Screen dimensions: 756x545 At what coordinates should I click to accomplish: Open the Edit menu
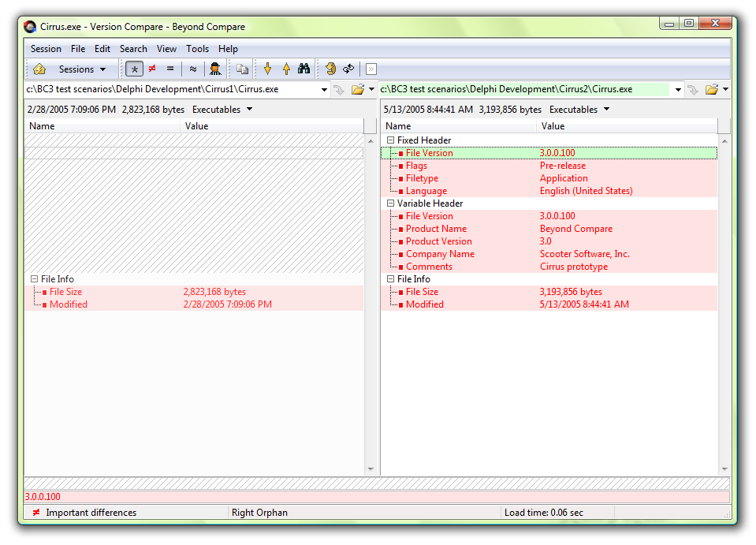102,49
